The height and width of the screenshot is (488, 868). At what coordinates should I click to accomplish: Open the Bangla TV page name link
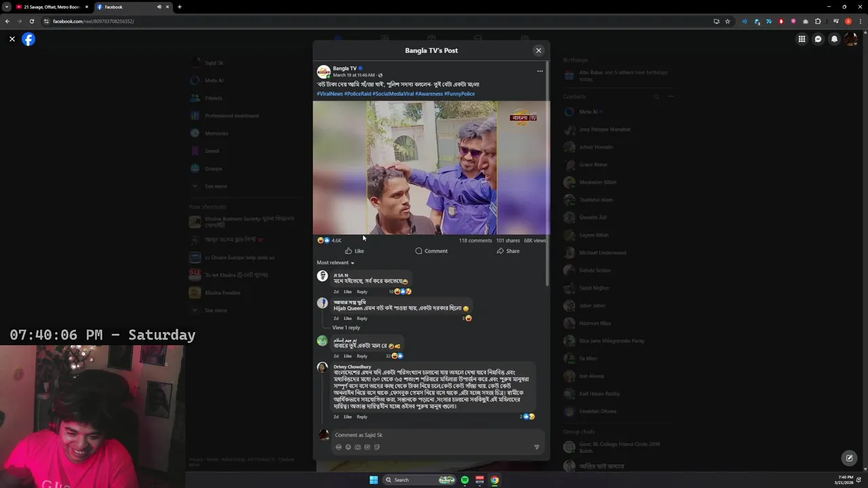[344, 68]
